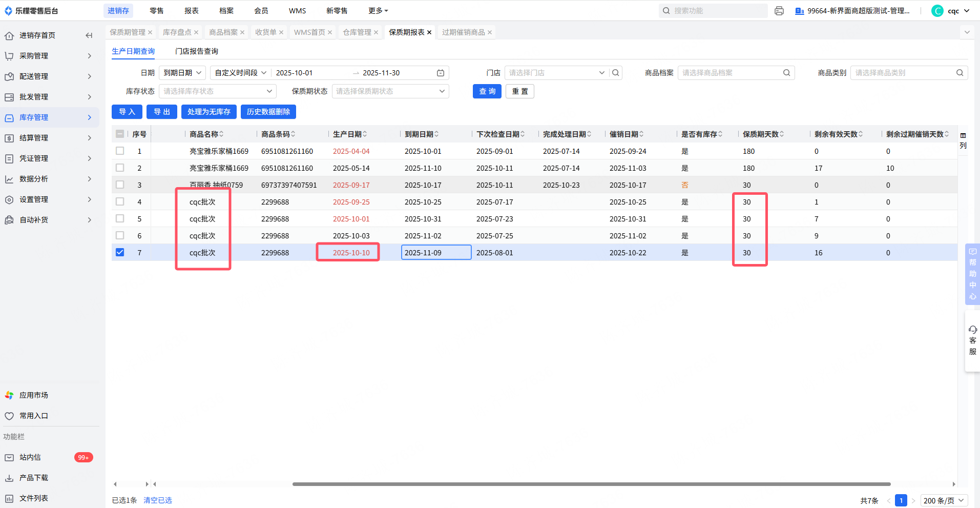
Task: Click the sidebar collapse arrow icon
Action: coord(89,35)
